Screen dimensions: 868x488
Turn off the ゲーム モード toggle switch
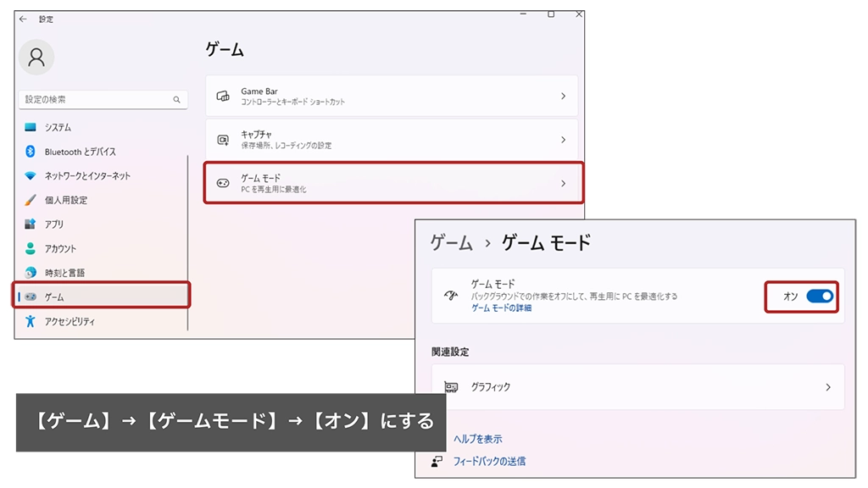819,297
